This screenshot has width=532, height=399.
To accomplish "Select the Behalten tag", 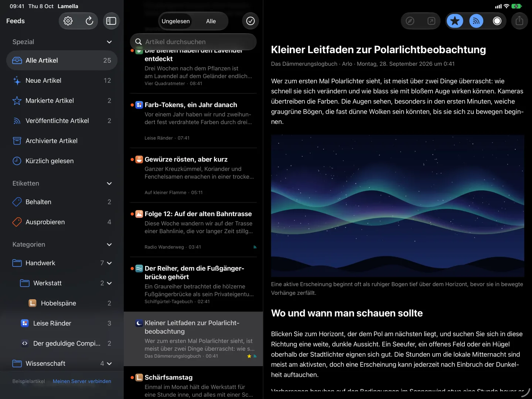I will pos(62,202).
